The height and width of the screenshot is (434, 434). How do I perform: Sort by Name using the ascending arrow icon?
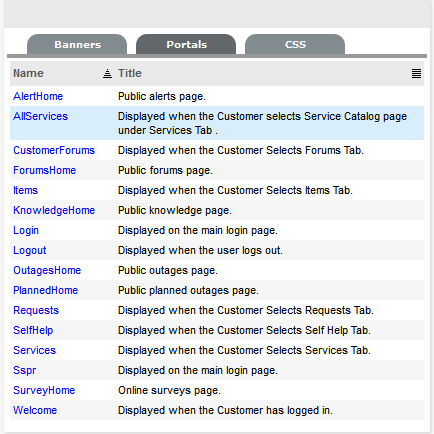pos(107,73)
